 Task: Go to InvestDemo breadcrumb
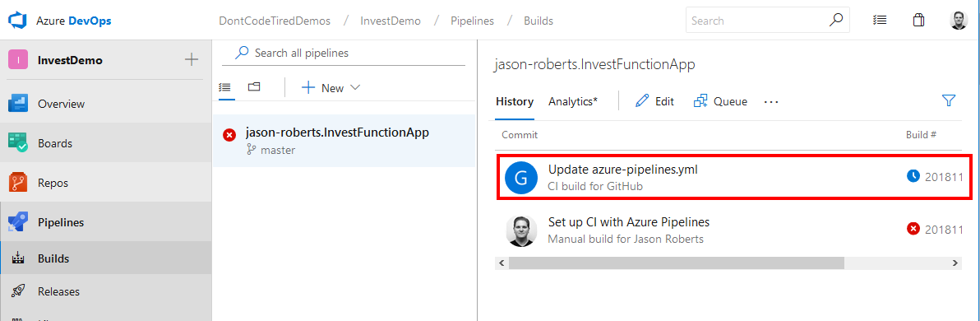pos(391,21)
